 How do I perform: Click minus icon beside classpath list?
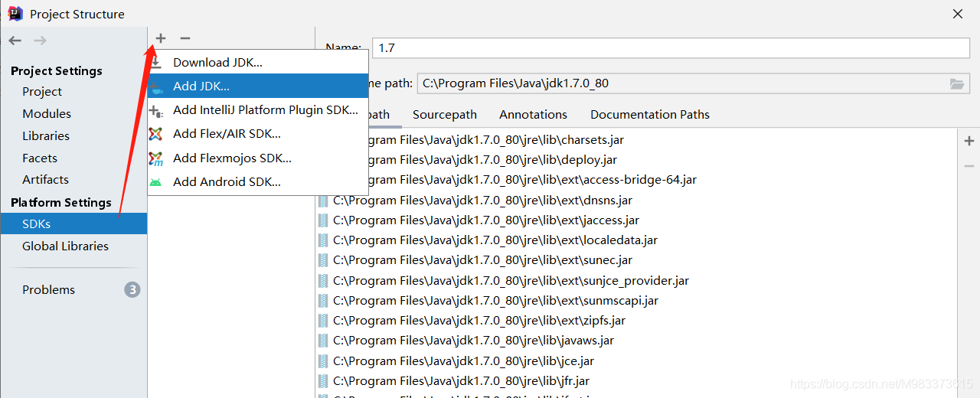pos(969,166)
